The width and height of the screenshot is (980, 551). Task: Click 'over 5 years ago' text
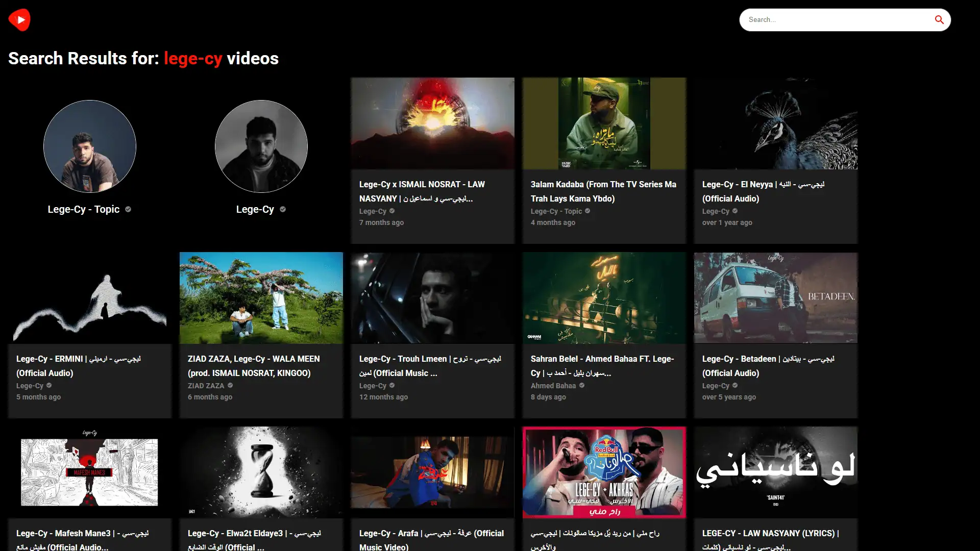pyautogui.click(x=729, y=397)
